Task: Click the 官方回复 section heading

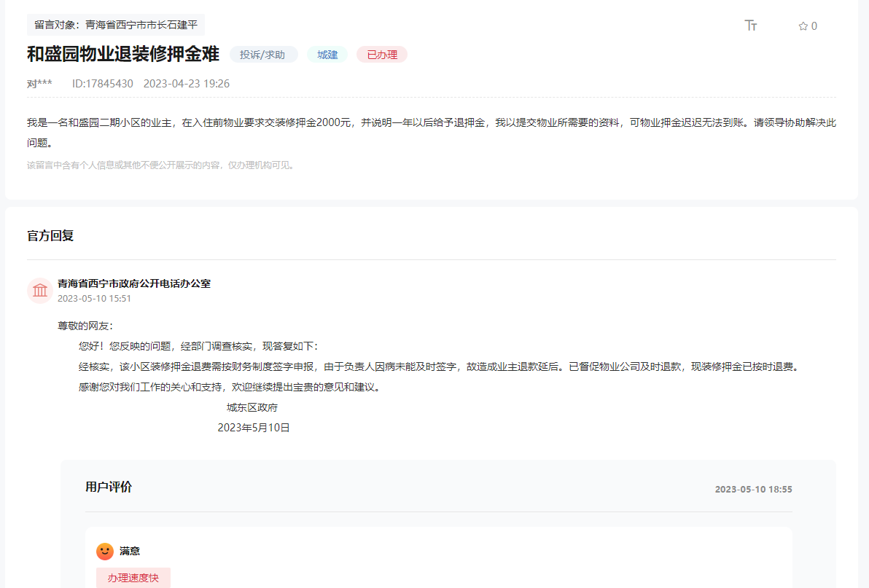Action: [x=50, y=236]
